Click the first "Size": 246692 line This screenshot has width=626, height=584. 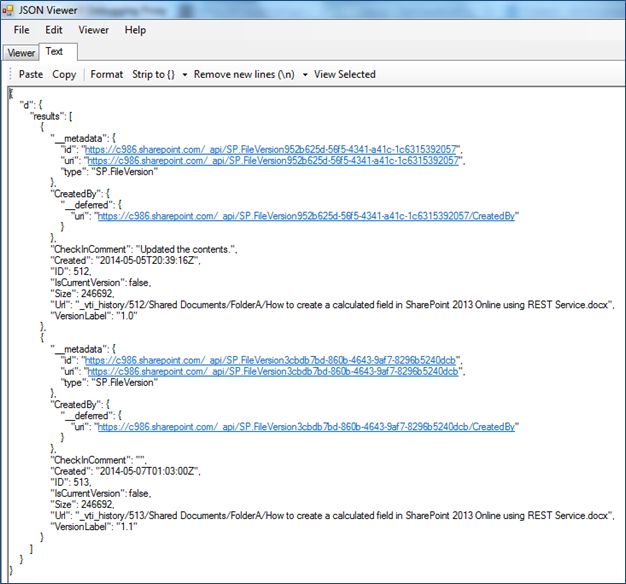[x=82, y=293]
